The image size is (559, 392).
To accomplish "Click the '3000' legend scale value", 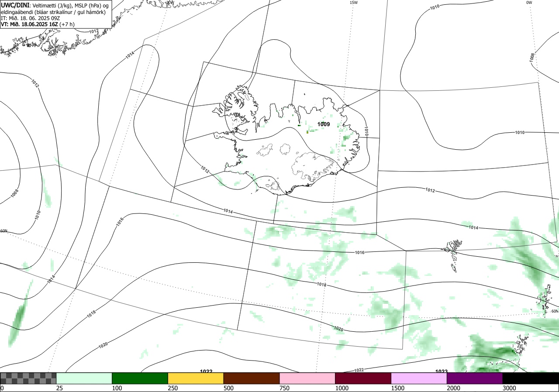I will coord(510,388).
